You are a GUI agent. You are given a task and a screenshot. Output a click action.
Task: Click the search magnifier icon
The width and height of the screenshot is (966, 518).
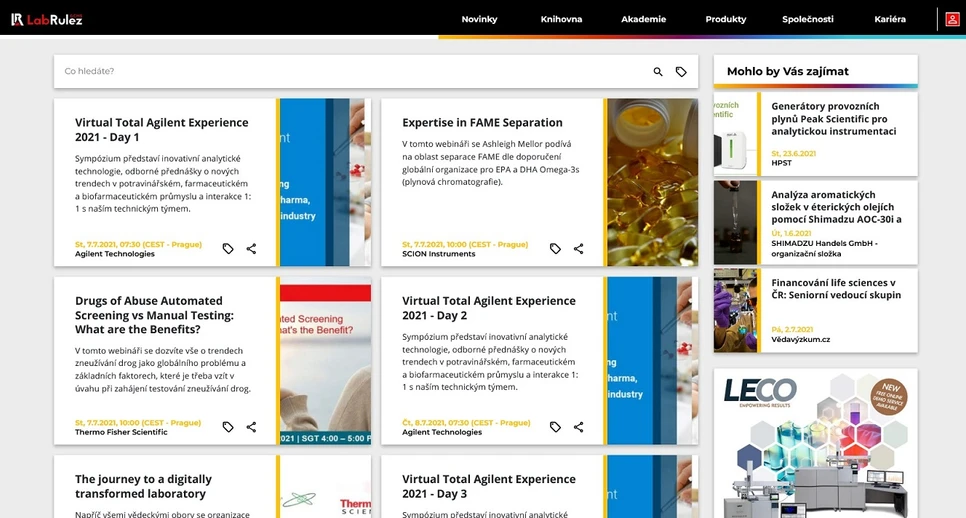[x=658, y=72]
